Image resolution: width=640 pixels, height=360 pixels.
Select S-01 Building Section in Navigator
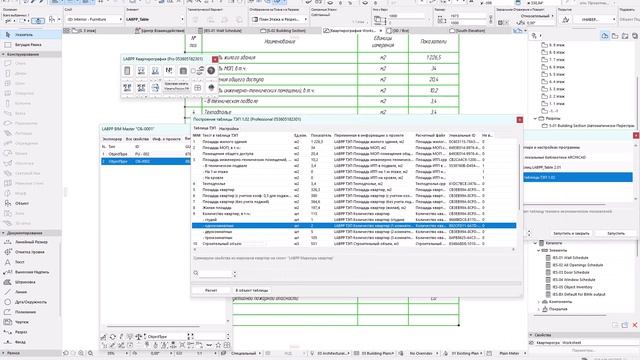tap(588, 126)
